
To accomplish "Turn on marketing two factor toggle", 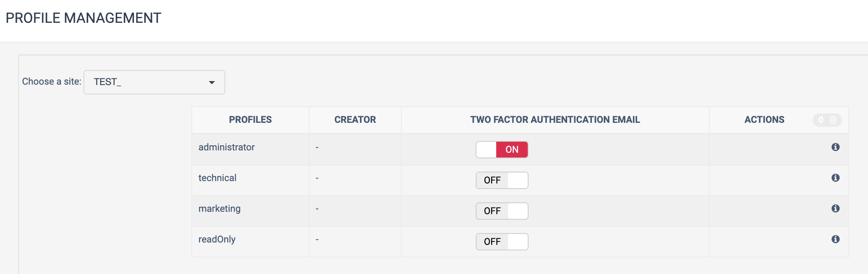I will (x=502, y=211).
